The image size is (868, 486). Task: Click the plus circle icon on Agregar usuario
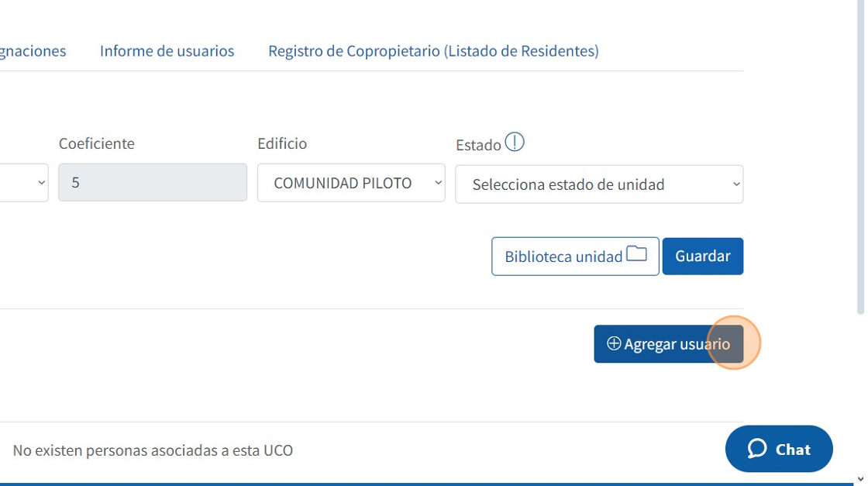click(x=614, y=343)
